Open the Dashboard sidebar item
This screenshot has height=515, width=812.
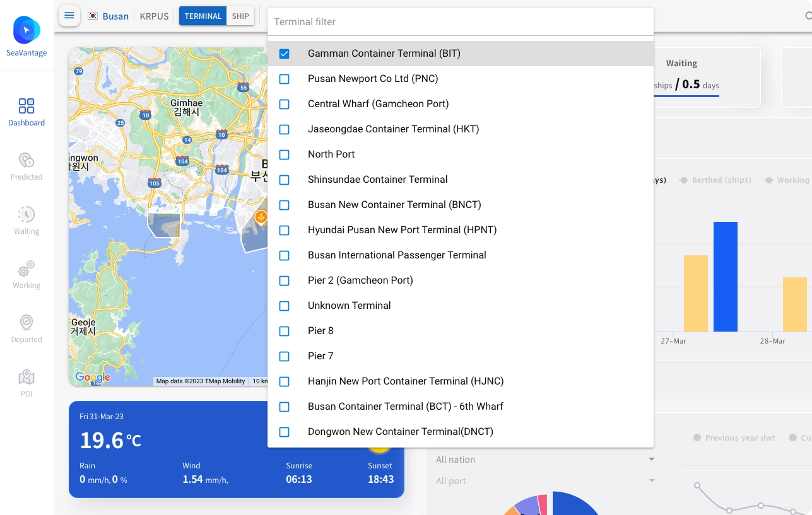(26, 112)
